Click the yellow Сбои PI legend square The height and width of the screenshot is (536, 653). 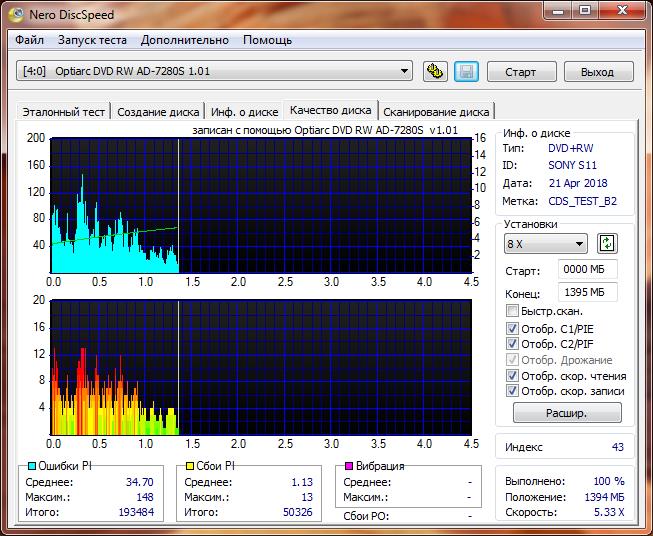click(x=190, y=467)
